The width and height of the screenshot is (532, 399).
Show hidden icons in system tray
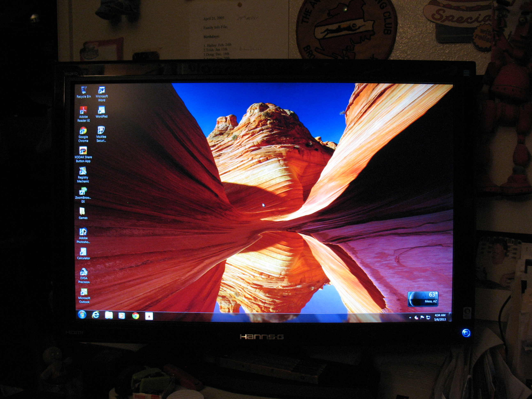(x=410, y=318)
